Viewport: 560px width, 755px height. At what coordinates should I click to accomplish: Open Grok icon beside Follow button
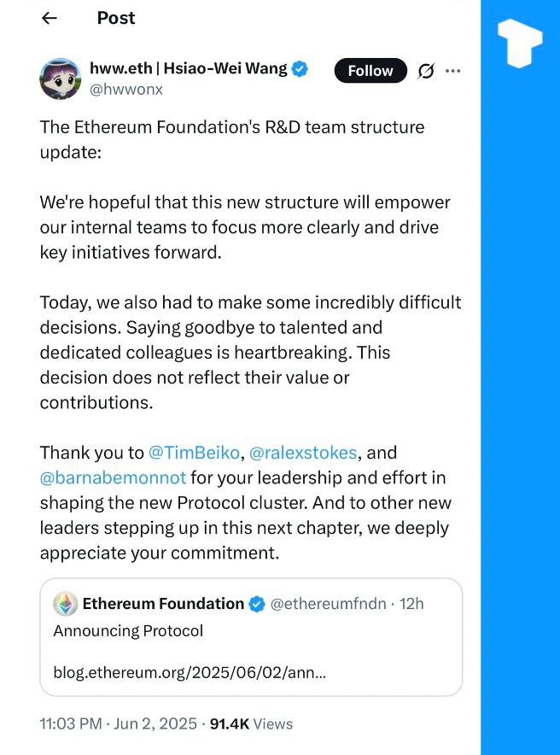(x=425, y=71)
